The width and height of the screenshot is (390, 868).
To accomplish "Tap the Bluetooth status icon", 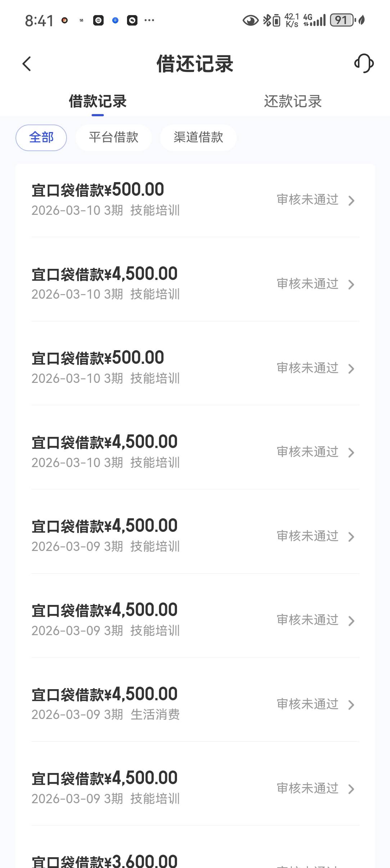I will (x=267, y=20).
